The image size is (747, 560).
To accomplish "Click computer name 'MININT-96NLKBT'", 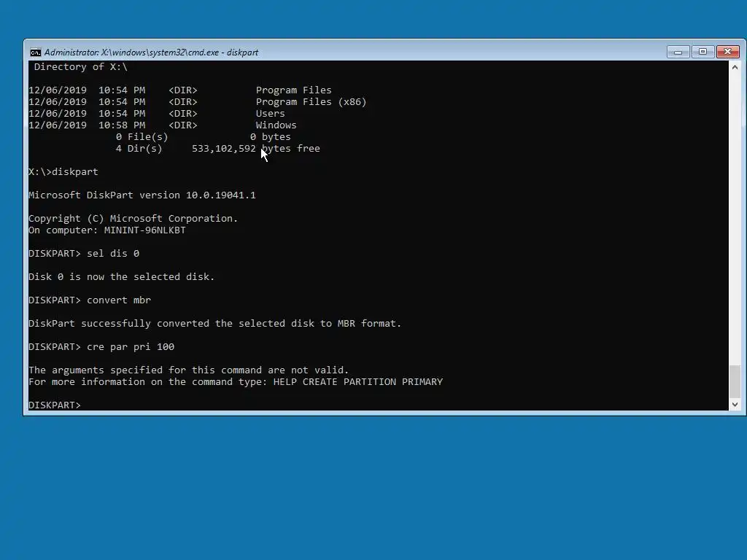I will [145, 230].
